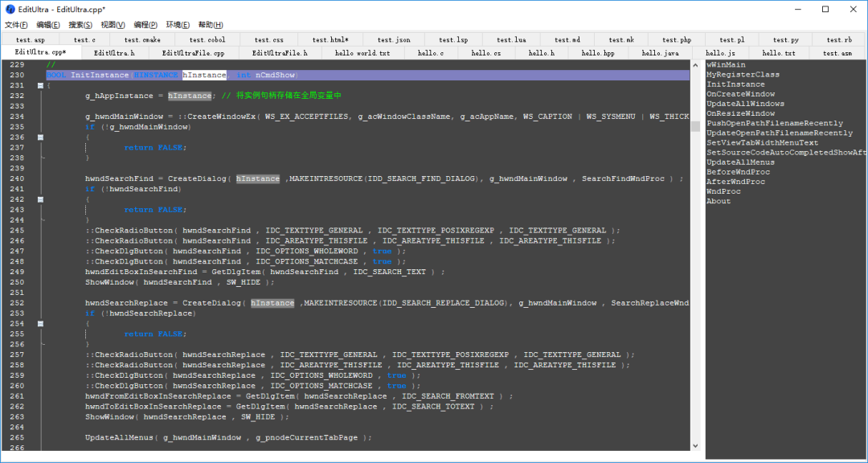Jump to SetViewTabWidthMenuText in the function list
The image size is (868, 463).
tap(762, 142)
